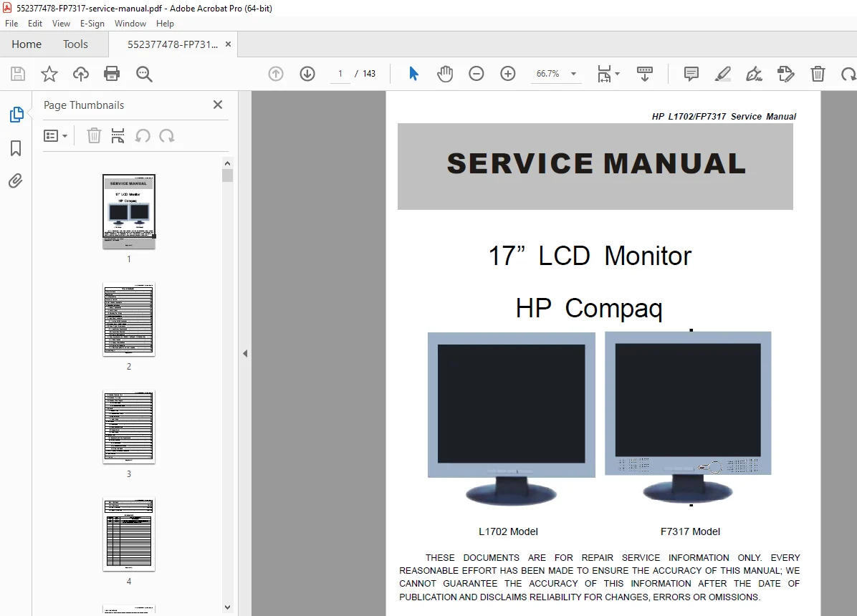The height and width of the screenshot is (616, 857).
Task: Open the fit page options icon
Action: pyautogui.click(x=604, y=73)
